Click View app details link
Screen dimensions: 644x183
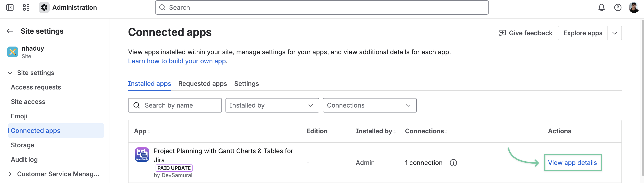tap(572, 163)
